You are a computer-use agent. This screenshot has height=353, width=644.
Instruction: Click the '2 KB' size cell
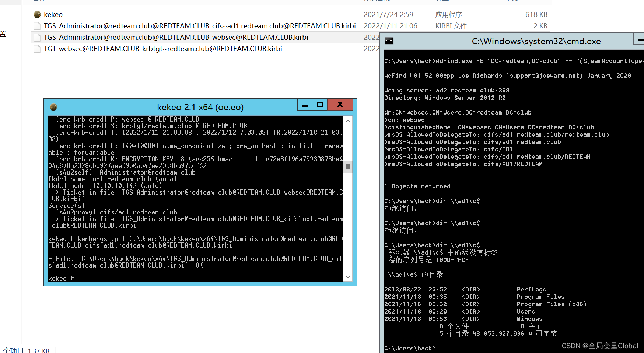click(540, 26)
